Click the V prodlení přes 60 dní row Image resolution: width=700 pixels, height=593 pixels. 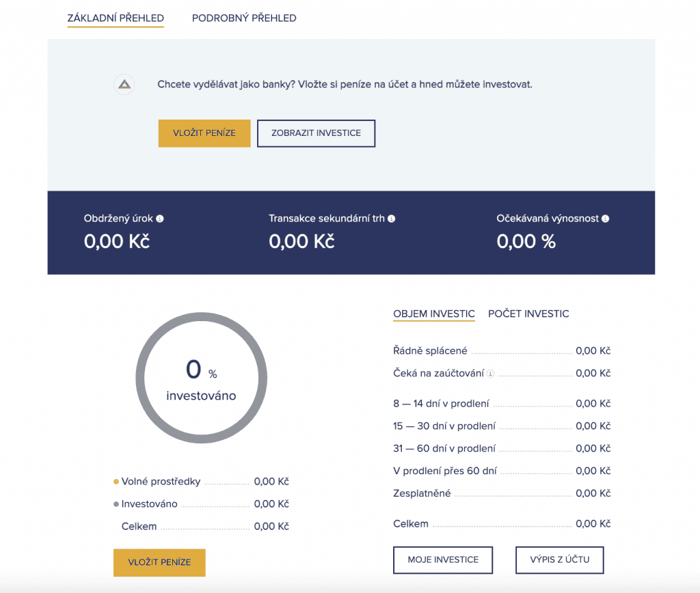pyautogui.click(x=501, y=471)
